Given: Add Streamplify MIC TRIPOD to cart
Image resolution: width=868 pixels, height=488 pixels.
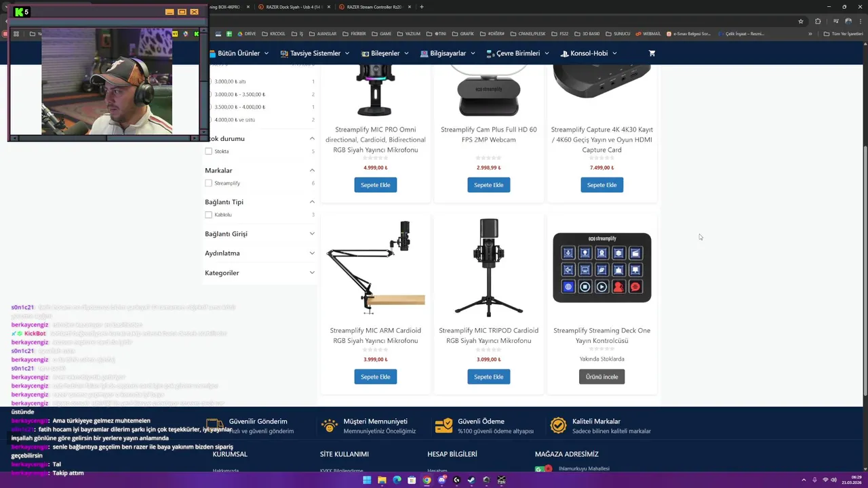Looking at the screenshot, I should (x=488, y=377).
